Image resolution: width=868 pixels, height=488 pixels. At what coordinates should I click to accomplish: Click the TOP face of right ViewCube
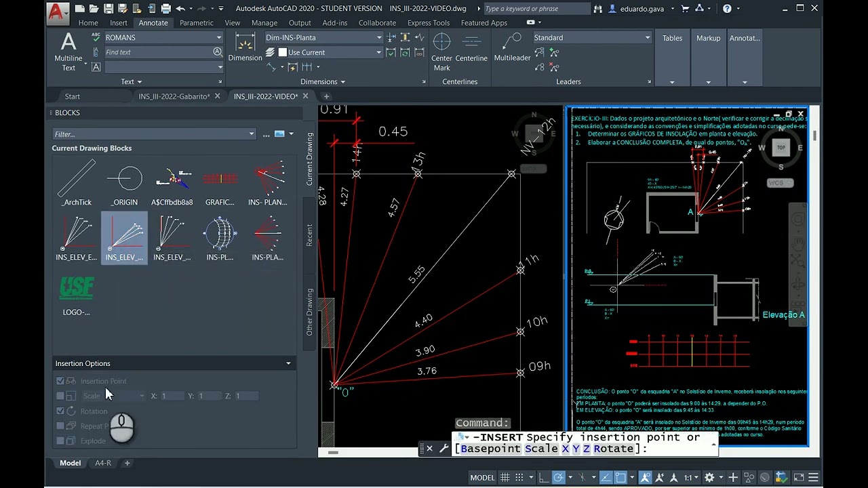pos(781,147)
